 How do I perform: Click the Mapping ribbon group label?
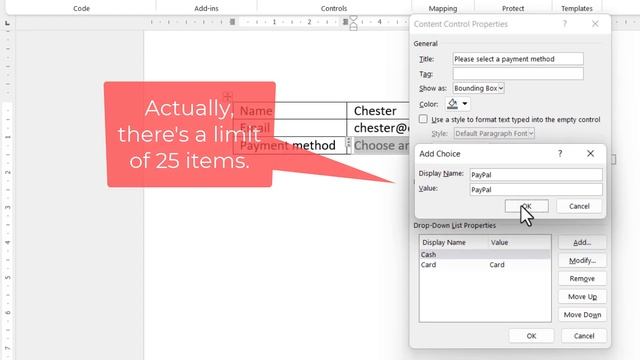(443, 8)
